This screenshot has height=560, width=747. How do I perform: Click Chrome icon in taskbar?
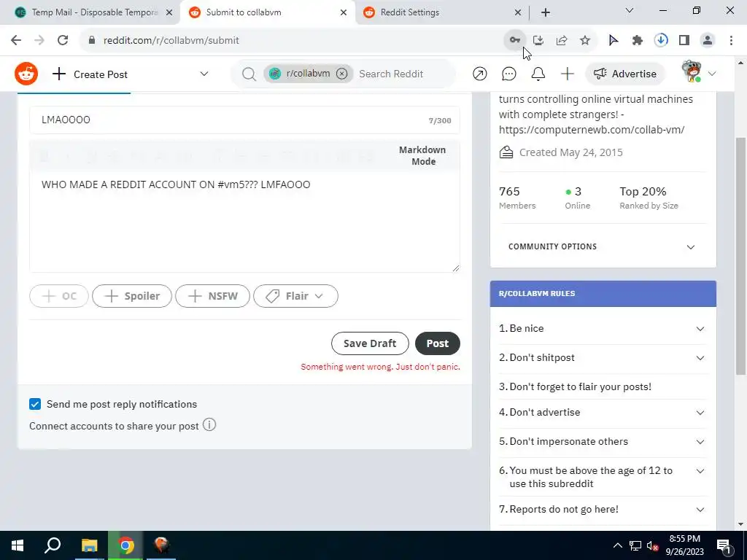[x=125, y=545]
